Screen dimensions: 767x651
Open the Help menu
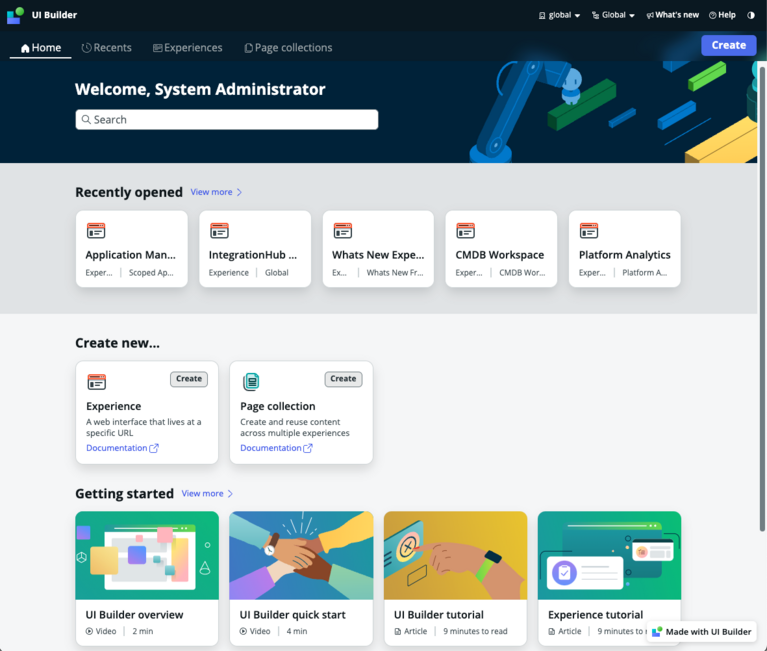722,15
